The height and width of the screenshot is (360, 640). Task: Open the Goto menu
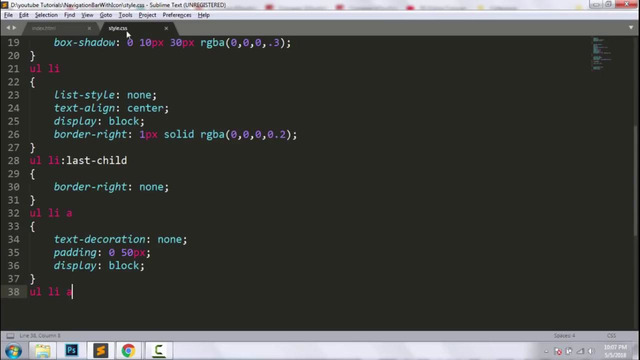[106, 15]
